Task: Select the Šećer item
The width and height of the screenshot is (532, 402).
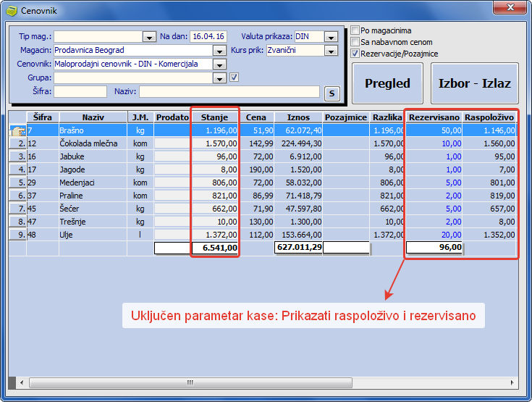Action: coord(69,209)
